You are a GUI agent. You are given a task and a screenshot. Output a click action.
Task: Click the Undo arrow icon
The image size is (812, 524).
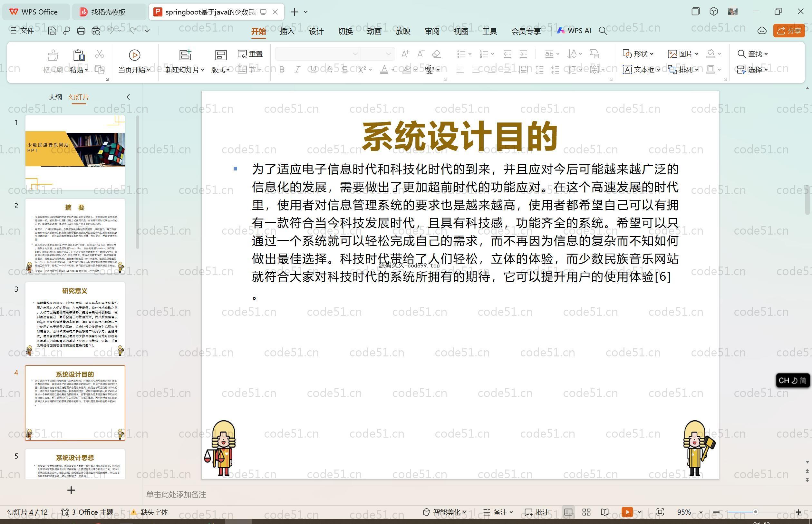pyautogui.click(x=111, y=31)
